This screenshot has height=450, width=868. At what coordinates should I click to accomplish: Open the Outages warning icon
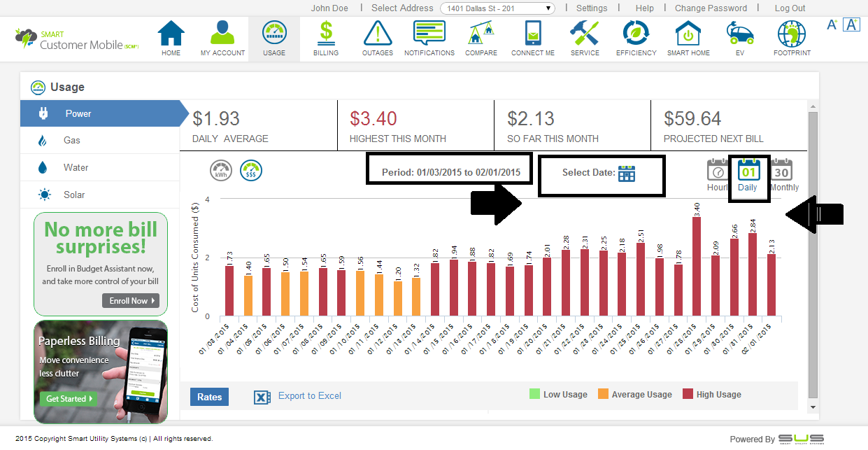click(377, 34)
